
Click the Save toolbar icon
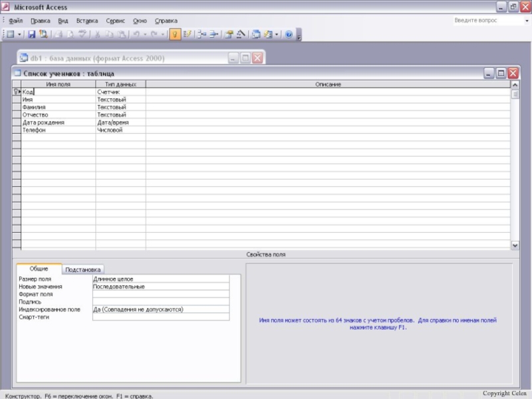coord(32,34)
